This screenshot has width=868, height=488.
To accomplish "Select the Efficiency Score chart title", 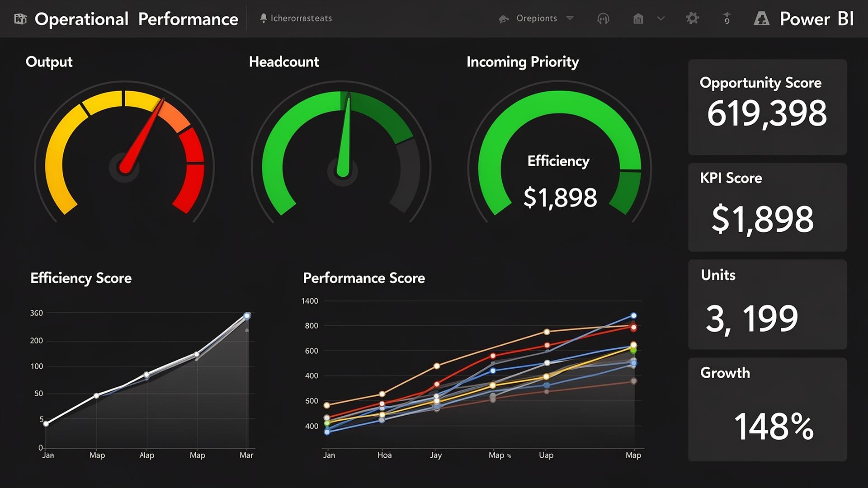I will pyautogui.click(x=81, y=278).
